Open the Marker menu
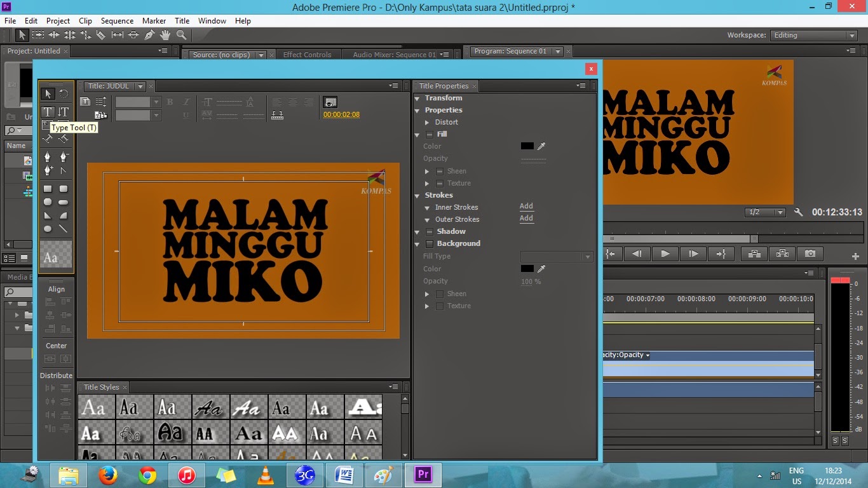Viewport: 868px width, 488px height. (154, 21)
